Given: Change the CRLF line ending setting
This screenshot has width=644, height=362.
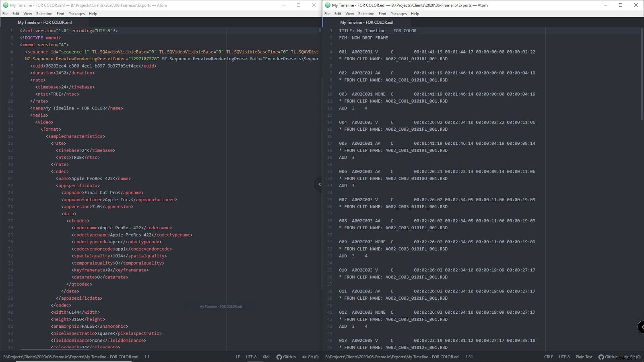Looking at the screenshot, I should (548, 357).
